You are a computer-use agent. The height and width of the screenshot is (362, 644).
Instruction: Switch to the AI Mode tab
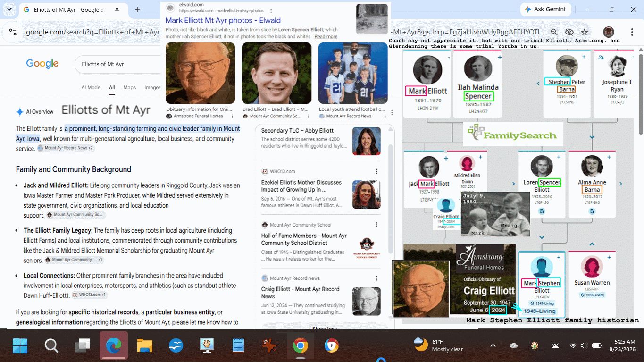[91, 87]
